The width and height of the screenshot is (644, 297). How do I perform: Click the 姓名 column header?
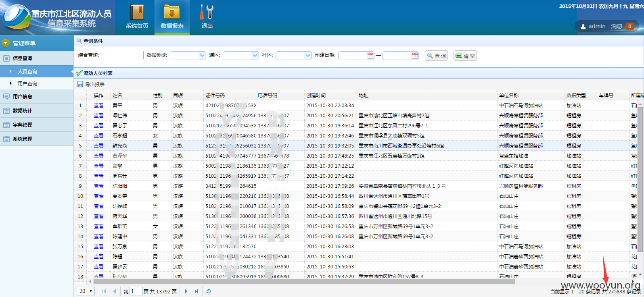click(131, 96)
